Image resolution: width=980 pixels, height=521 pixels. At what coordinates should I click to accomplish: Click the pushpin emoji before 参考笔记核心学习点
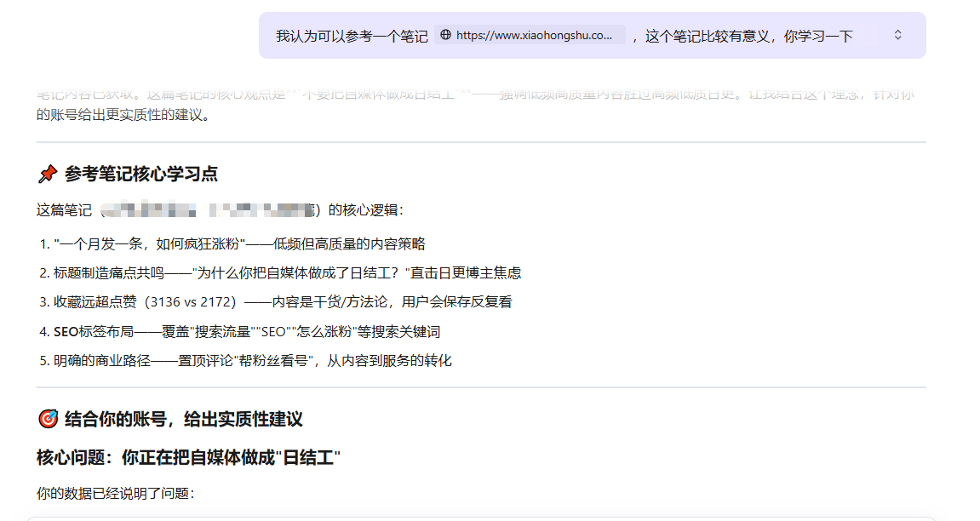point(48,175)
